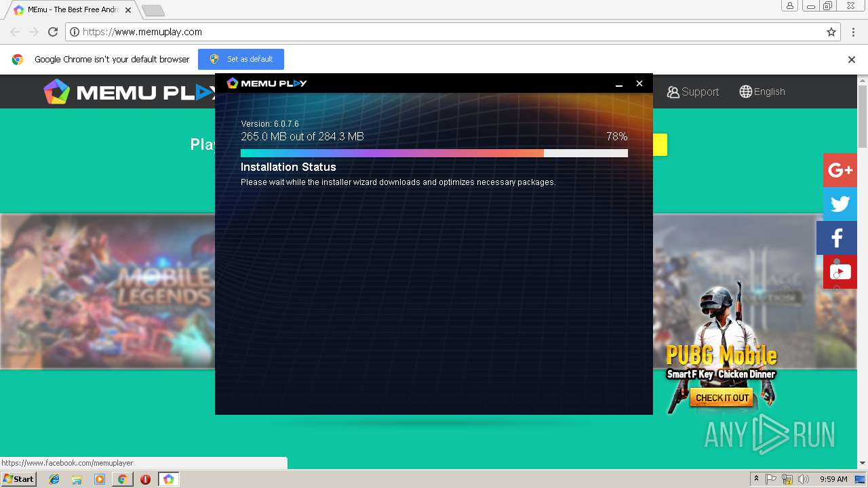Click the installer download progress bar

pyautogui.click(x=434, y=153)
